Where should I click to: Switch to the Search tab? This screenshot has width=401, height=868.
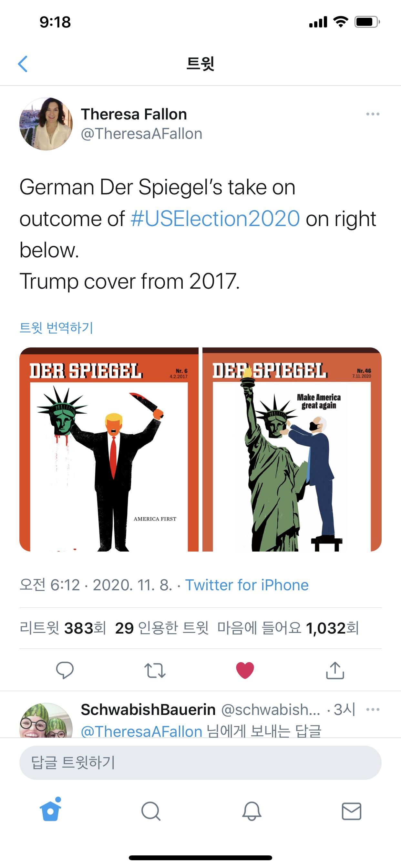(151, 811)
